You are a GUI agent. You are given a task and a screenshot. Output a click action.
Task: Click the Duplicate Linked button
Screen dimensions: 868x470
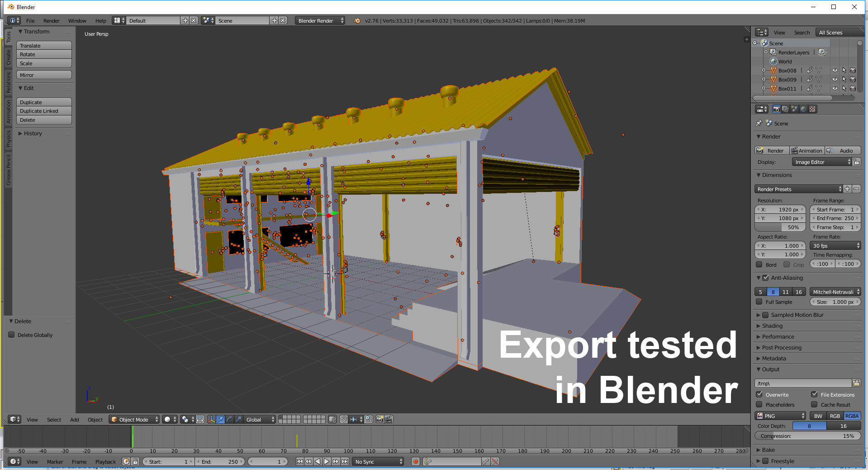[x=44, y=110]
